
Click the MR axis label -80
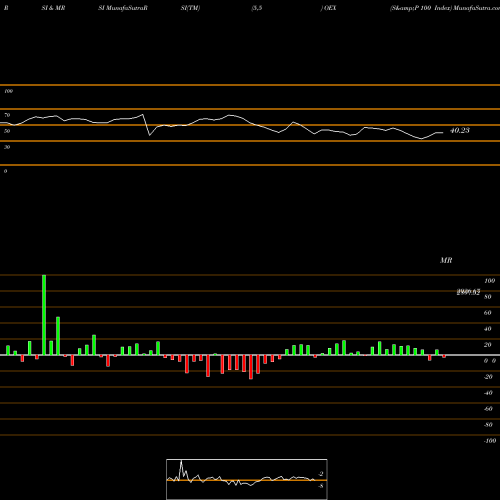[x=488, y=425]
